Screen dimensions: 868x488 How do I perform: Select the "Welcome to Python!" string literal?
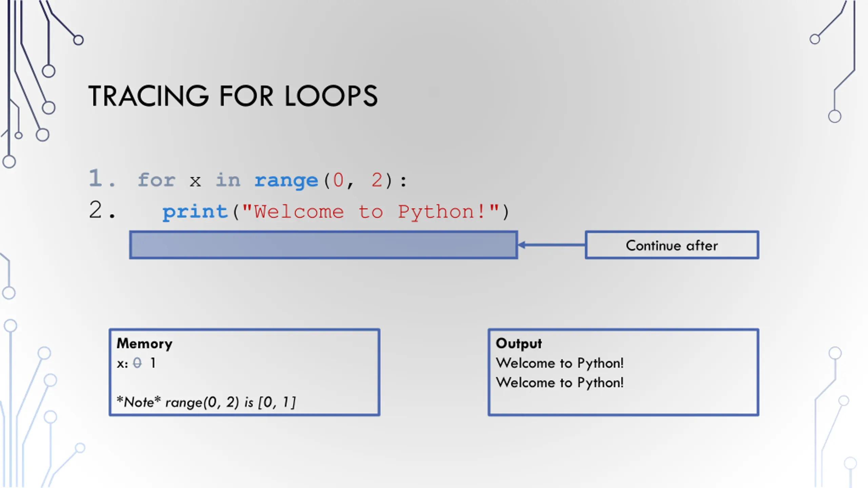371,212
